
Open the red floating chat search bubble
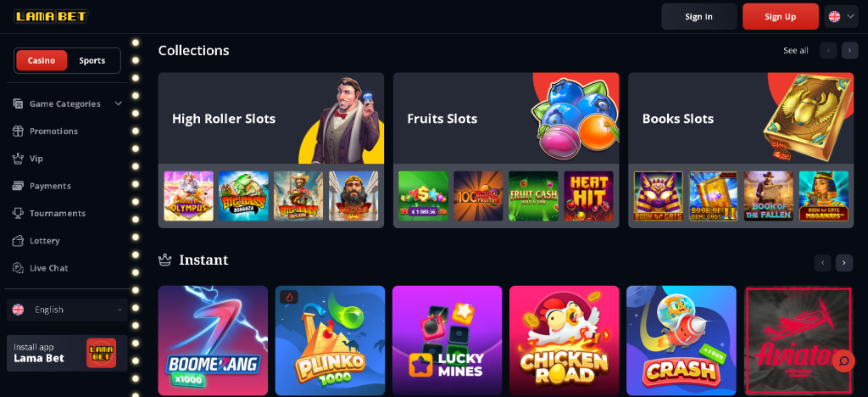click(x=843, y=361)
